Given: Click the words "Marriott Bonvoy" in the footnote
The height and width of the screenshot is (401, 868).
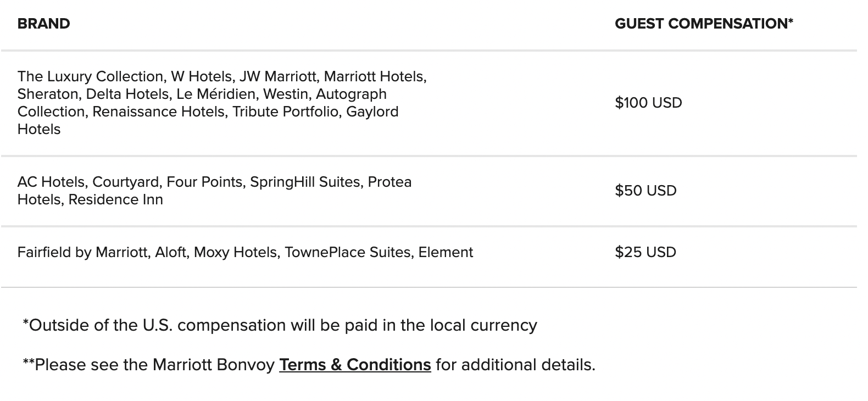Looking at the screenshot, I should click(x=213, y=365).
